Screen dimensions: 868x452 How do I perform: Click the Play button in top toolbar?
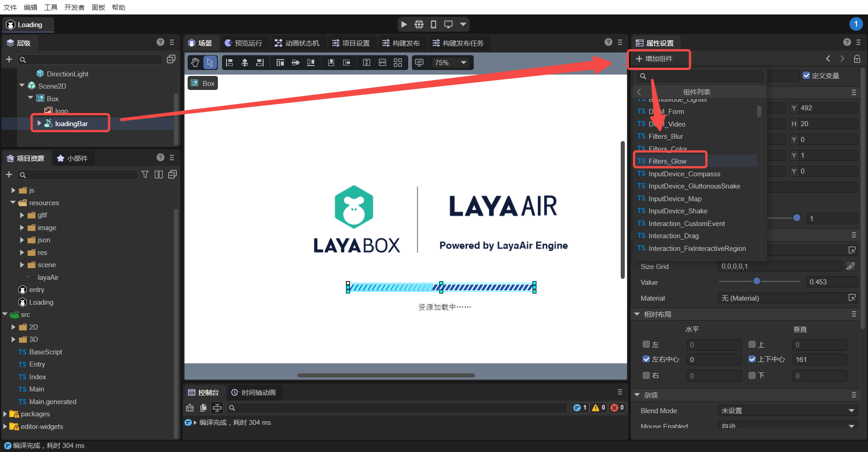pyautogui.click(x=404, y=24)
